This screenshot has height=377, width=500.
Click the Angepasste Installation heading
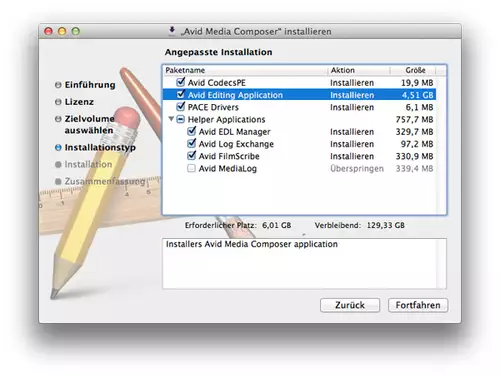point(219,52)
